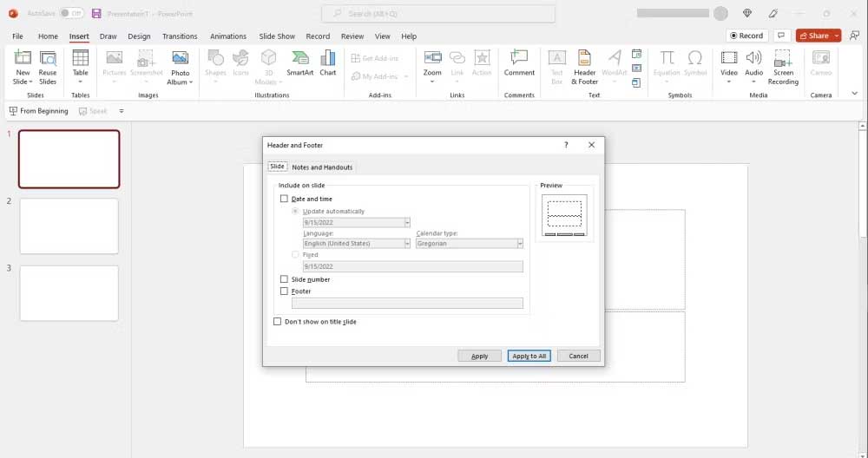Open the Transitions ribbon tab
The image size is (868, 458).
pyautogui.click(x=180, y=36)
